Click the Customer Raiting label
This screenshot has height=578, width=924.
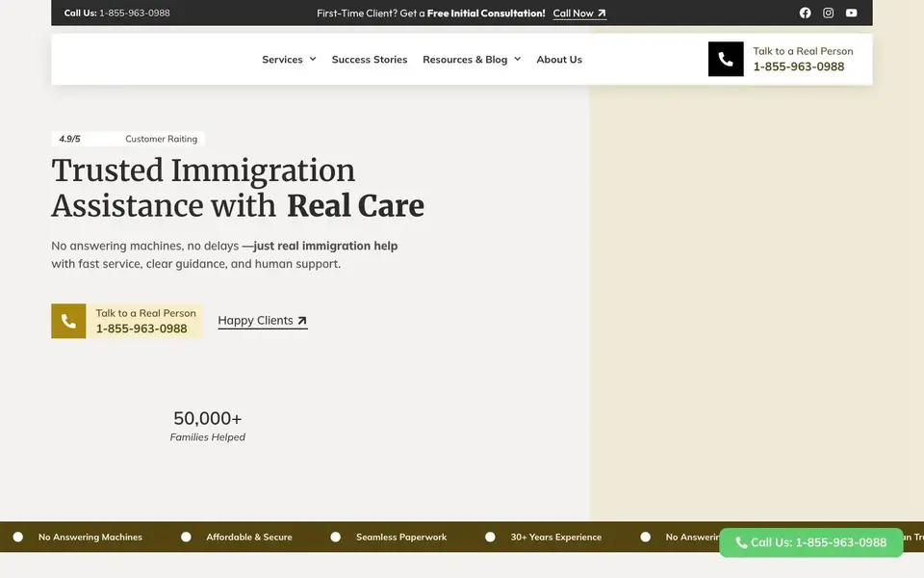coord(161,139)
